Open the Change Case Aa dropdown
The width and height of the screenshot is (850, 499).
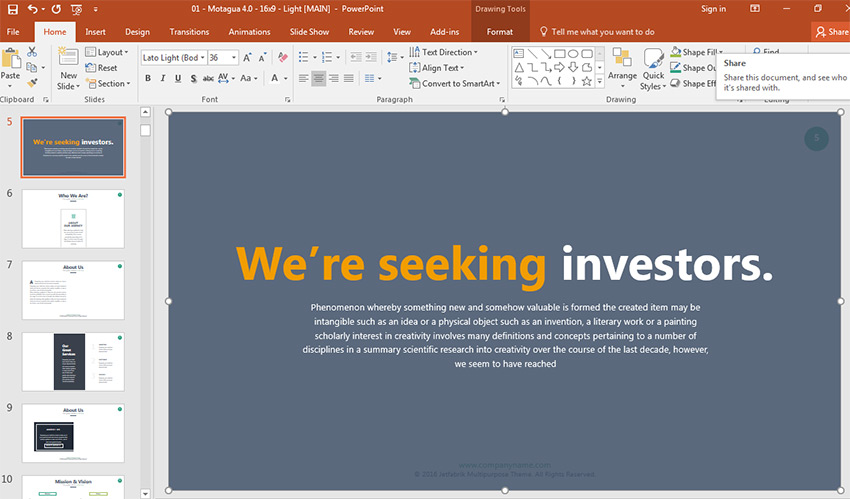[248, 79]
